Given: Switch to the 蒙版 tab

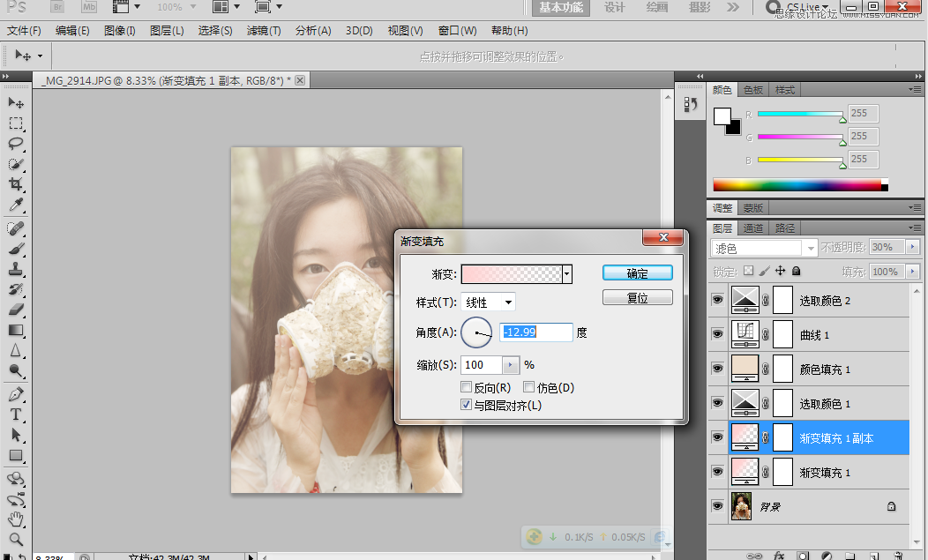Looking at the screenshot, I should tap(753, 208).
